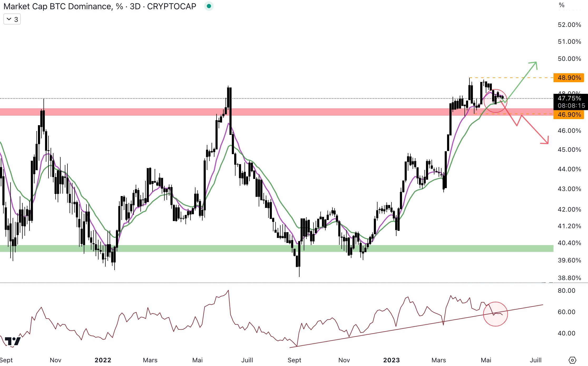
Task: Click the TradingView logo
Action: coord(12,341)
